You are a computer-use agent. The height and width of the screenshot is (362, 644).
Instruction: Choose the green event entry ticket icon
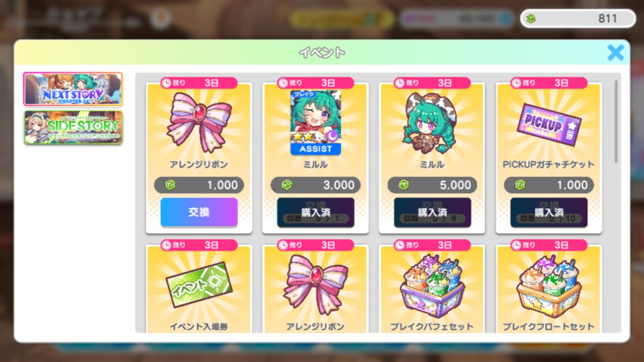[199, 284]
